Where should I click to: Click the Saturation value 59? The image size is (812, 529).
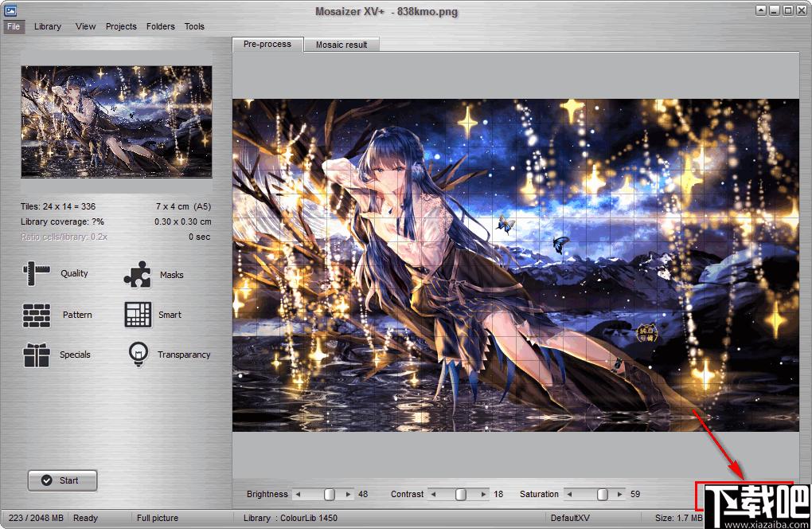635,494
